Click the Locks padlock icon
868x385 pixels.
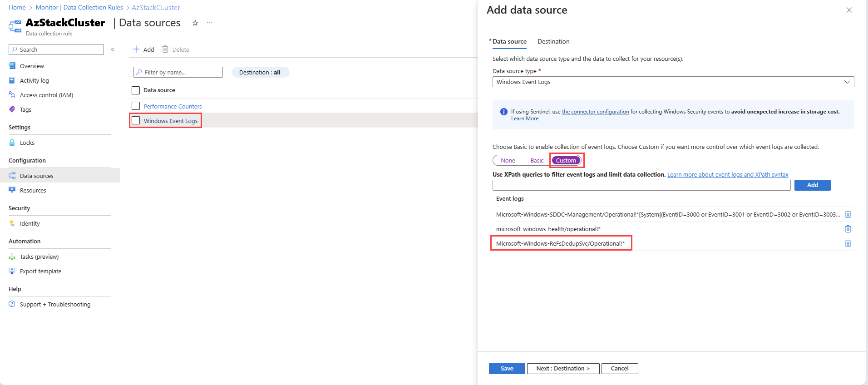(x=12, y=143)
